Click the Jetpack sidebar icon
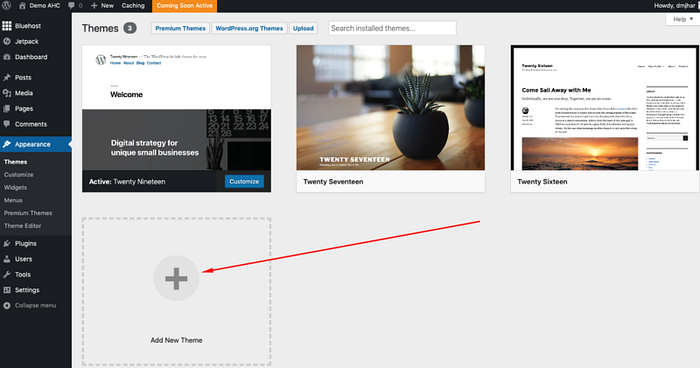Image resolution: width=700 pixels, height=368 pixels. 7,42
